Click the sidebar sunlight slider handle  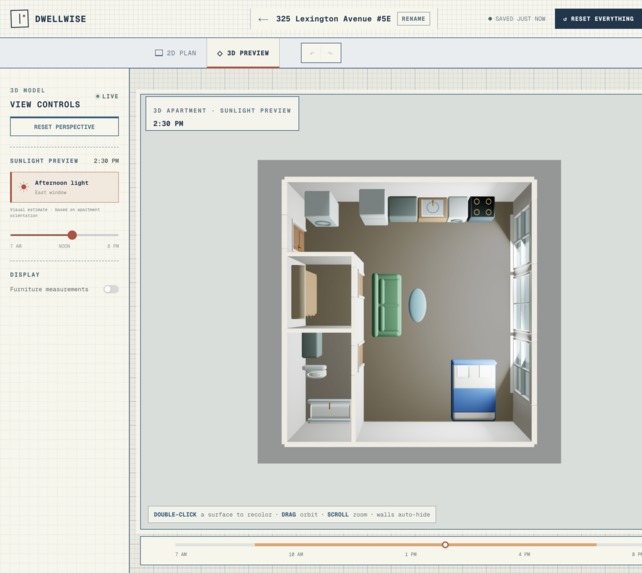[x=72, y=235]
